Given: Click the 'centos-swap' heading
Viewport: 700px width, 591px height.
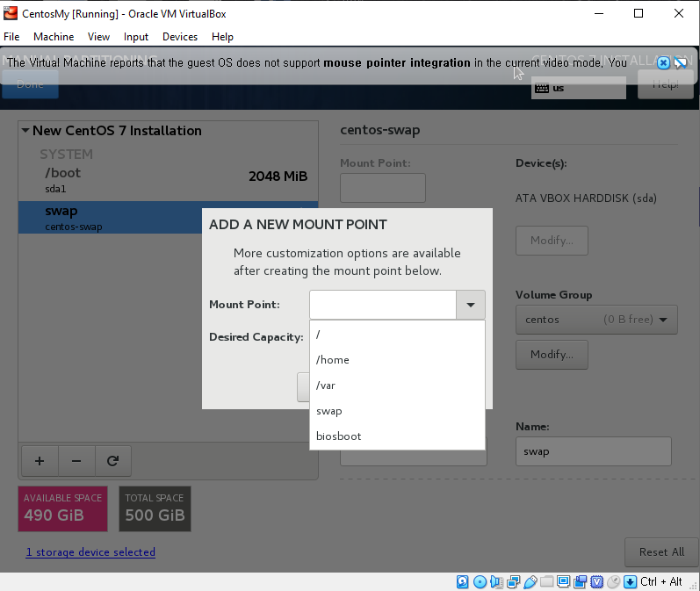Looking at the screenshot, I should point(380,130).
